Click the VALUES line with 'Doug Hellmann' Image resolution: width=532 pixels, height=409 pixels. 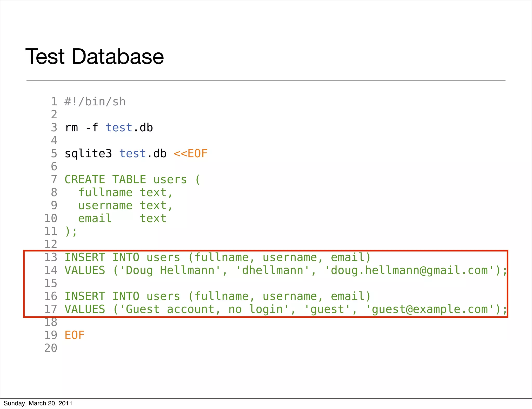point(286,270)
